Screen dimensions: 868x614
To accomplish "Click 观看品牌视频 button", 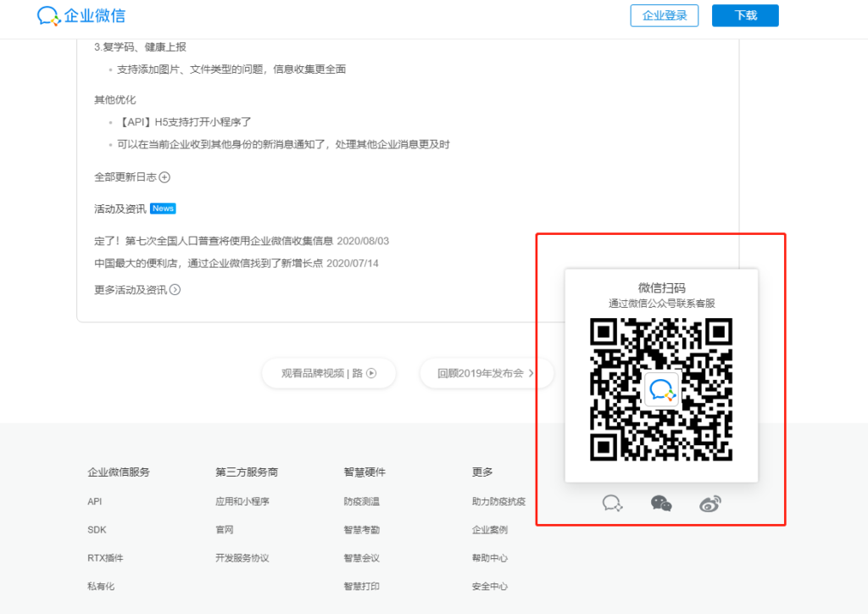I will pyautogui.click(x=329, y=373).
